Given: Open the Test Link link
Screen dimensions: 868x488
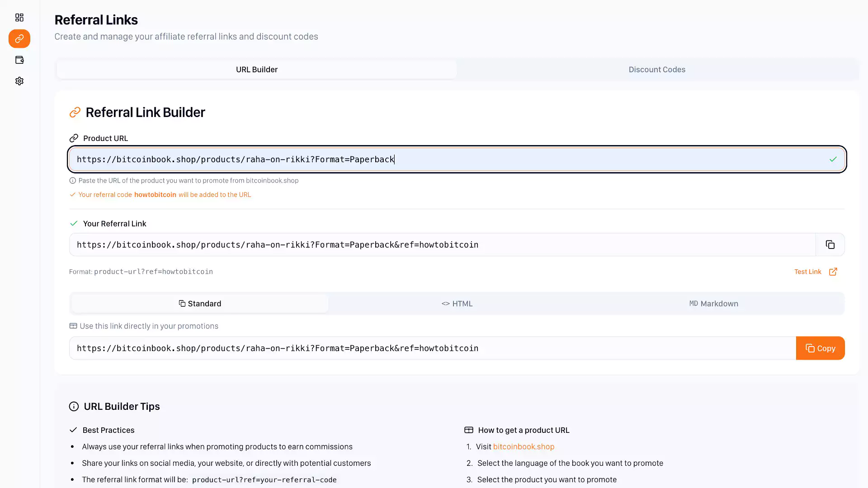Looking at the screenshot, I should 807,272.
